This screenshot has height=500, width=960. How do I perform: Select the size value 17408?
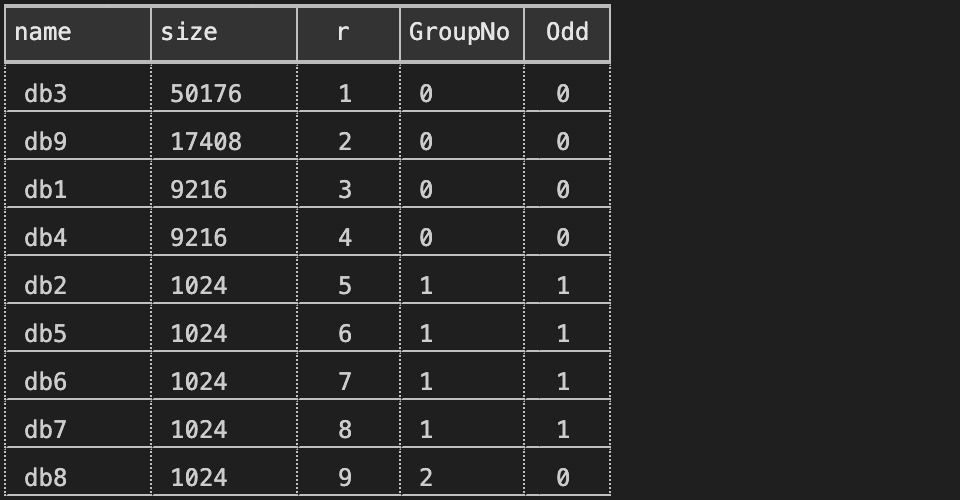point(206,142)
